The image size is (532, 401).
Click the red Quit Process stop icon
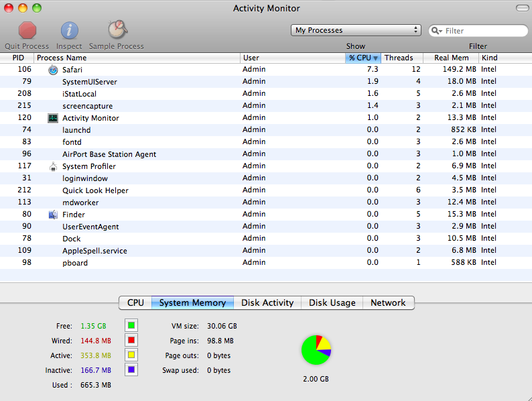[x=27, y=30]
